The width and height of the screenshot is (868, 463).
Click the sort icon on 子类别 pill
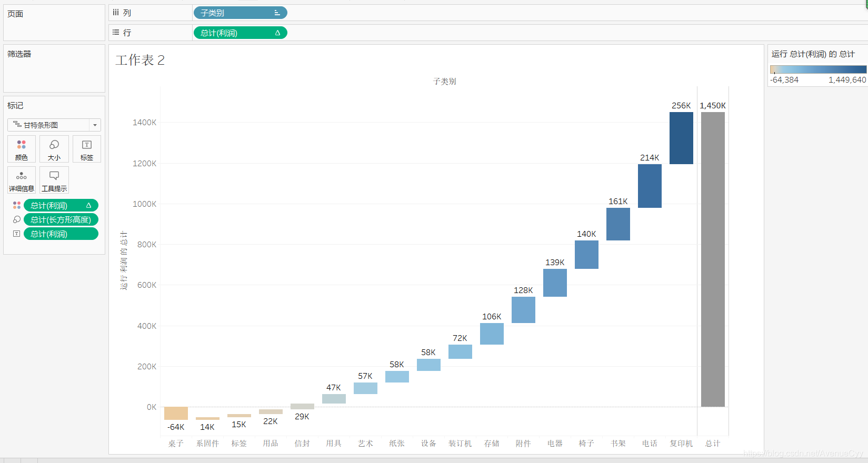(277, 13)
